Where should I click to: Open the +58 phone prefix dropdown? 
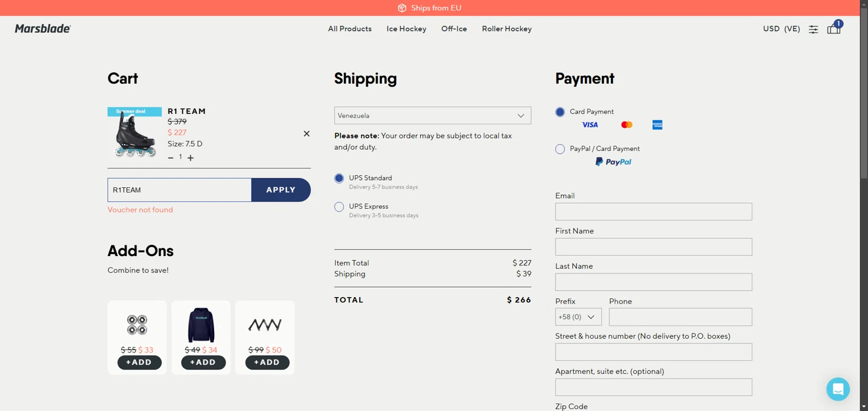pos(579,317)
